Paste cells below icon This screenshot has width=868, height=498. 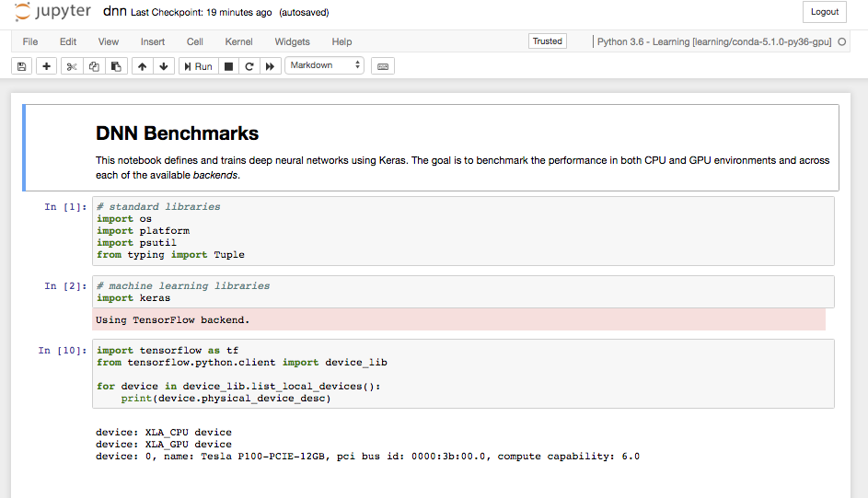(116, 66)
